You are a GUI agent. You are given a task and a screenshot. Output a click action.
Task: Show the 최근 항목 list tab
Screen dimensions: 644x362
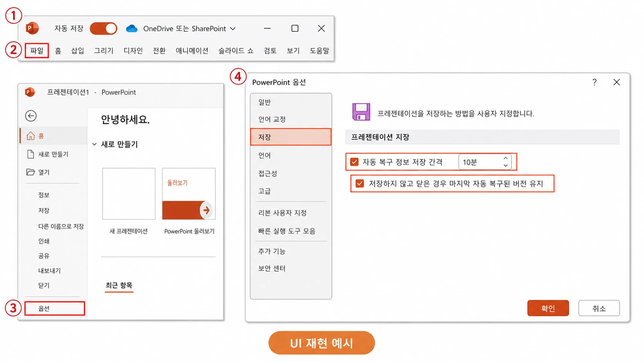[x=119, y=285]
